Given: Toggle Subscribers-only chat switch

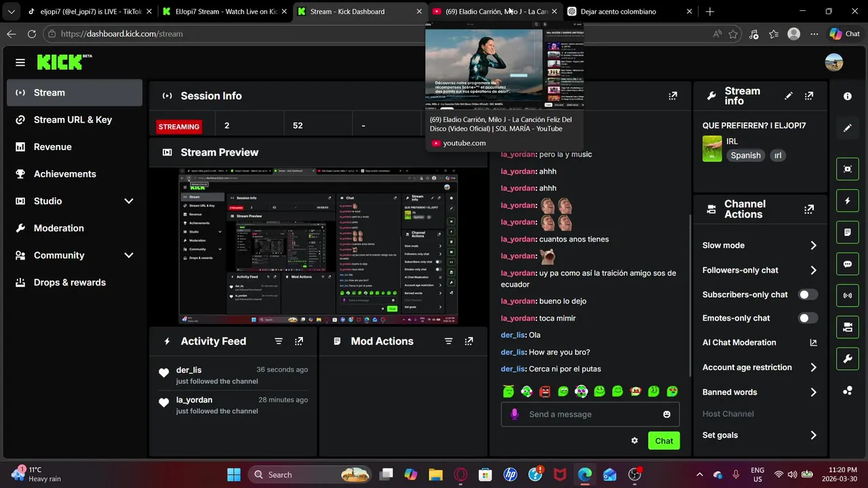Looking at the screenshot, I should tap(808, 295).
